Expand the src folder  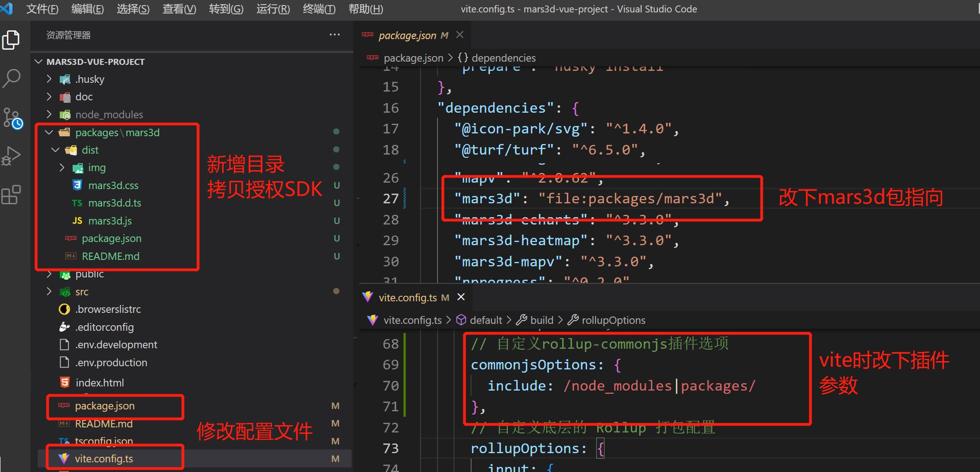pyautogui.click(x=49, y=292)
